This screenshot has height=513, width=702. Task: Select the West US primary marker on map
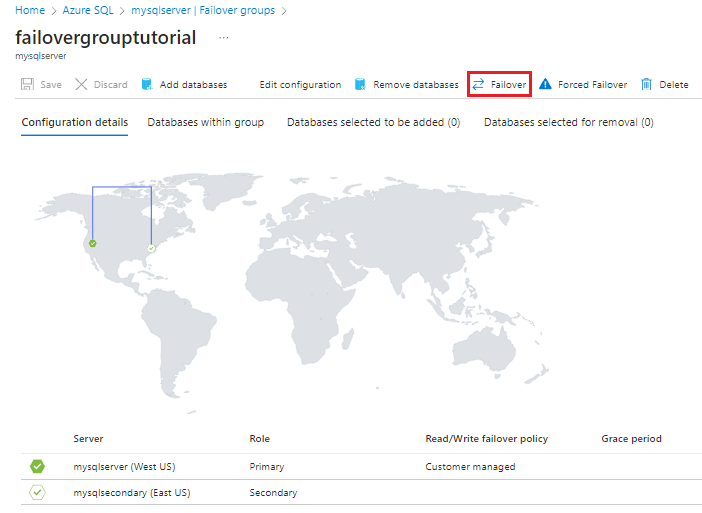point(93,244)
